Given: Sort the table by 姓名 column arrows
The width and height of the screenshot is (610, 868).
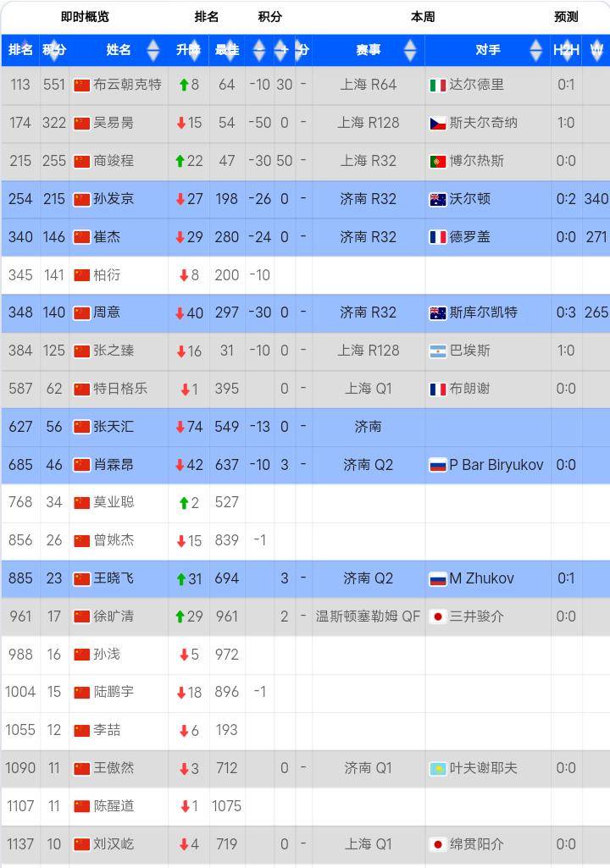Looking at the screenshot, I should pos(152,51).
